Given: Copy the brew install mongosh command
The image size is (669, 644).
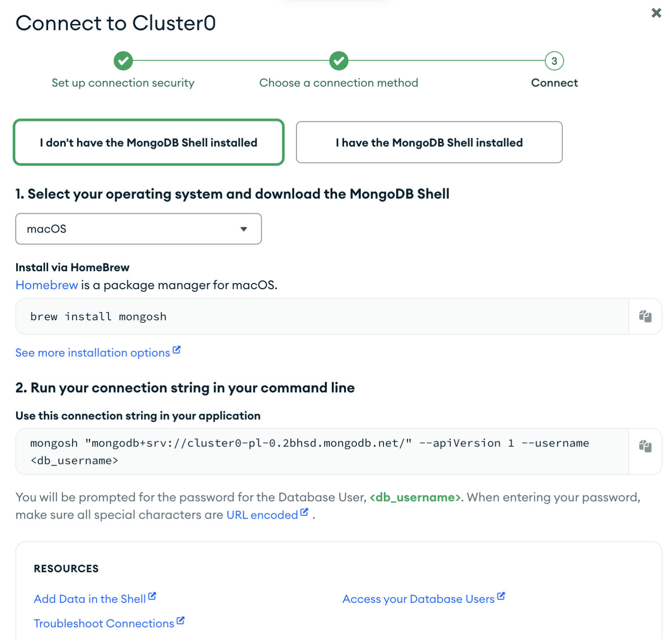Looking at the screenshot, I should [645, 316].
